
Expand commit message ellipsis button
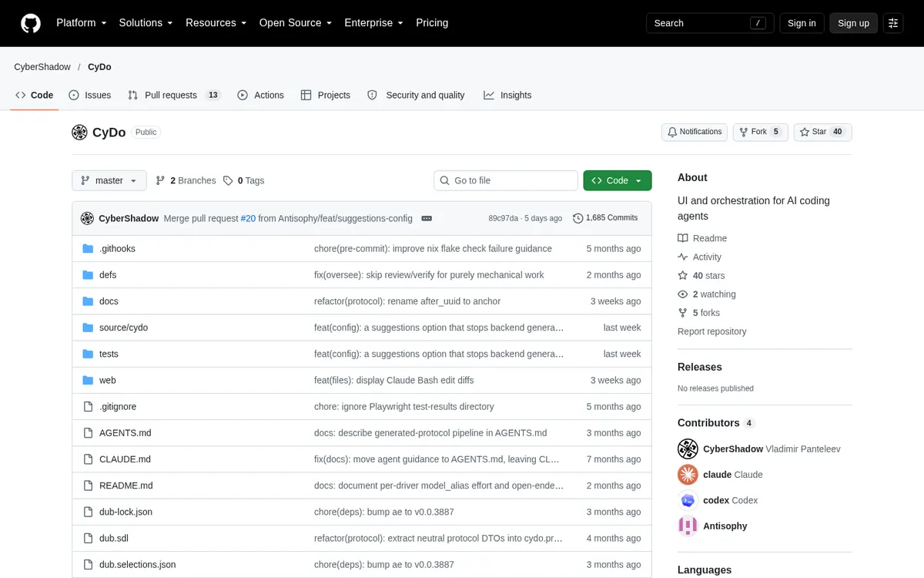pyautogui.click(x=427, y=218)
